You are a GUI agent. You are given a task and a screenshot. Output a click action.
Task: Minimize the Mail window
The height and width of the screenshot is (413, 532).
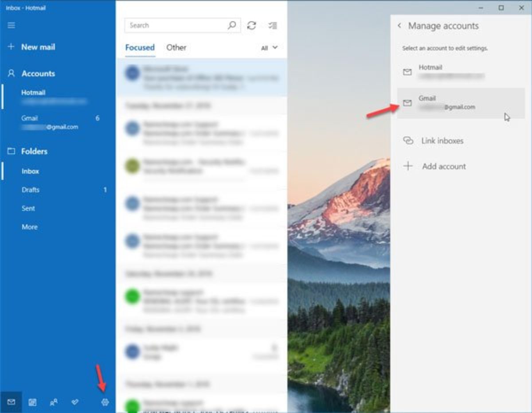[481, 8]
